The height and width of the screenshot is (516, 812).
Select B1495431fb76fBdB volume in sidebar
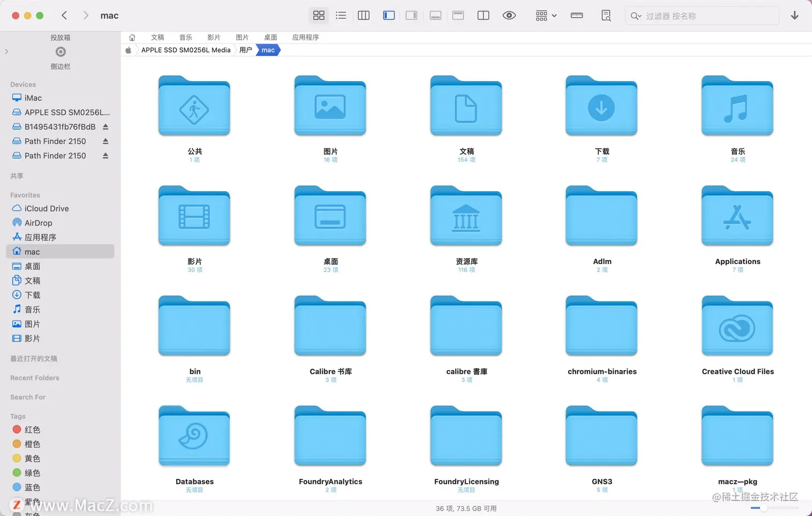(60, 127)
